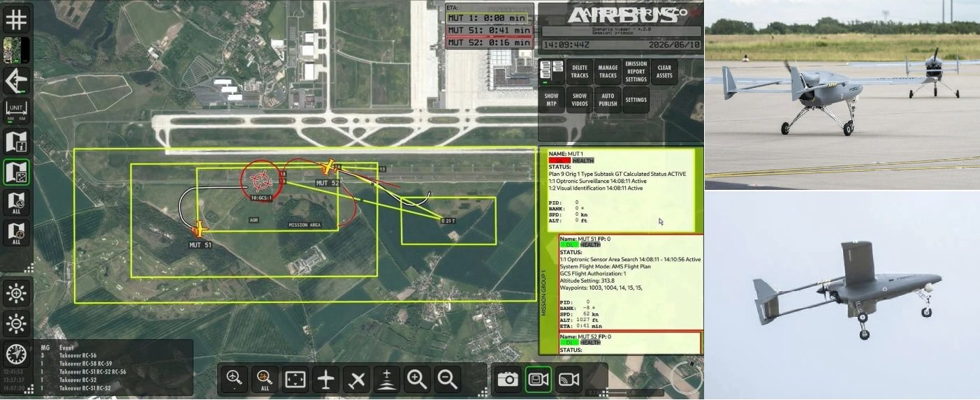
Task: Open the map information icon
Action: 15,142
